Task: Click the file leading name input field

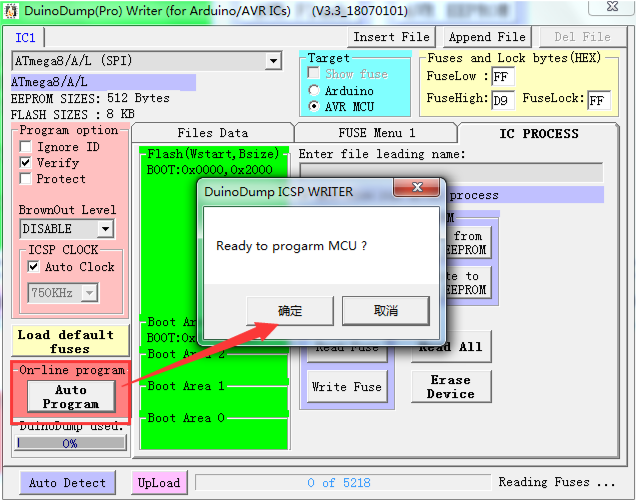Action: click(x=451, y=173)
